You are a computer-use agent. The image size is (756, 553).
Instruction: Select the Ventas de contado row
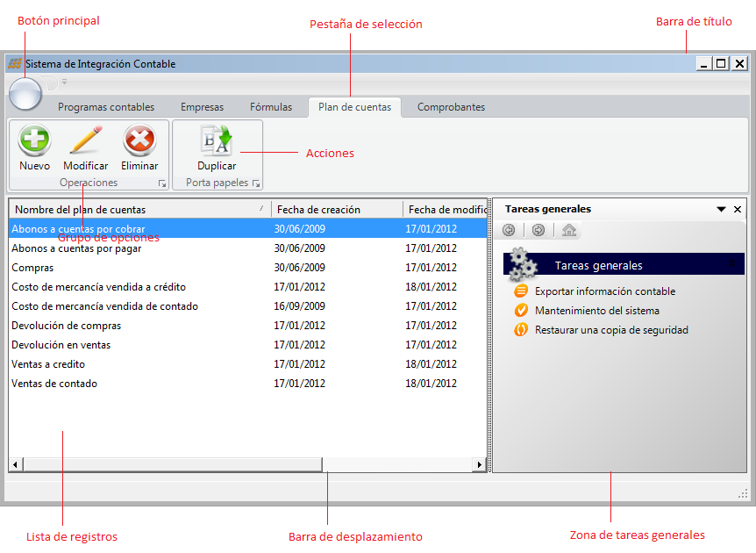(x=54, y=384)
